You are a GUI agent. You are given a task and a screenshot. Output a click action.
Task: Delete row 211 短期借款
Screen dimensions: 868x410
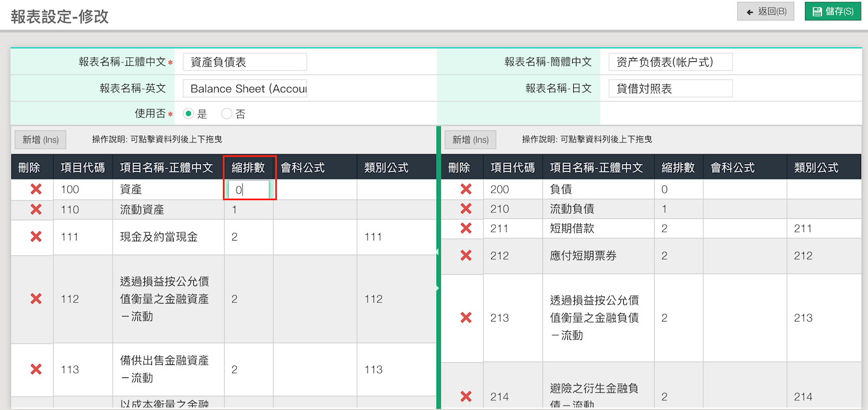(466, 228)
